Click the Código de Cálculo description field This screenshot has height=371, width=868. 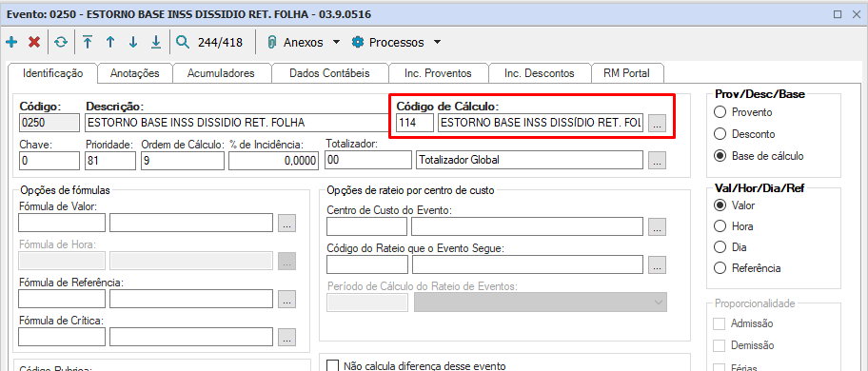pyautogui.click(x=541, y=123)
